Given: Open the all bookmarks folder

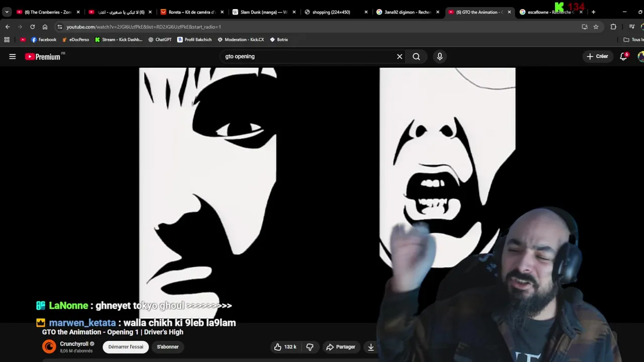Looking at the screenshot, I should click(633, 40).
